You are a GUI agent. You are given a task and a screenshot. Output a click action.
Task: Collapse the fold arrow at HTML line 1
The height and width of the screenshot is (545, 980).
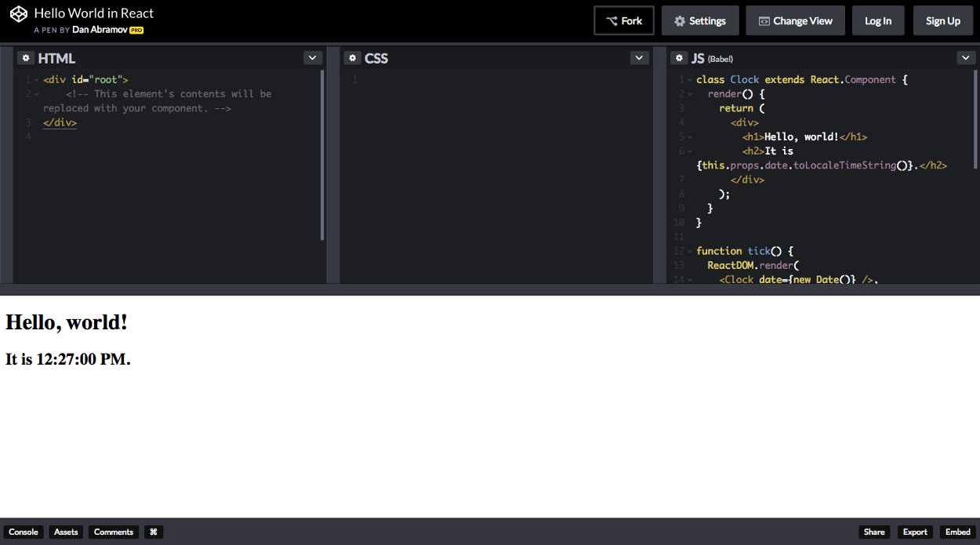point(36,80)
